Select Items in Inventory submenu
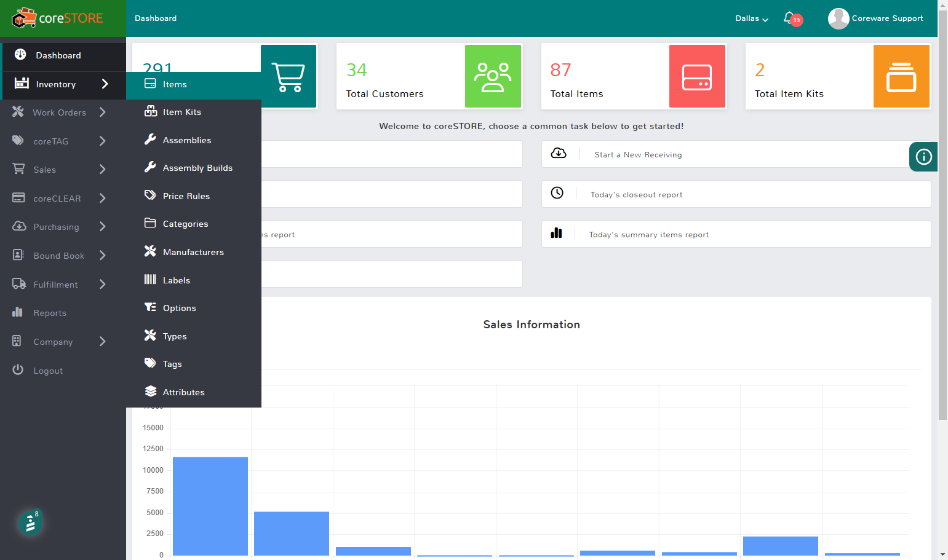948x560 pixels. (194, 84)
